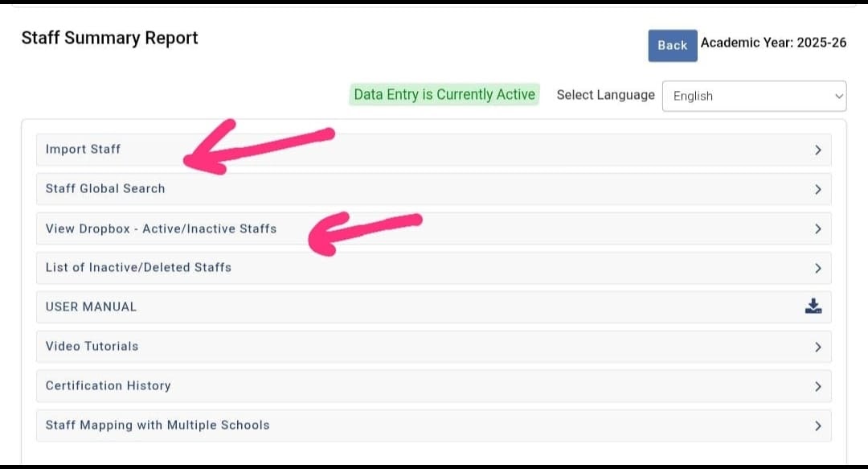This screenshot has height=469, width=868.
Task: Open Staff Global Search row
Action: pos(105,188)
